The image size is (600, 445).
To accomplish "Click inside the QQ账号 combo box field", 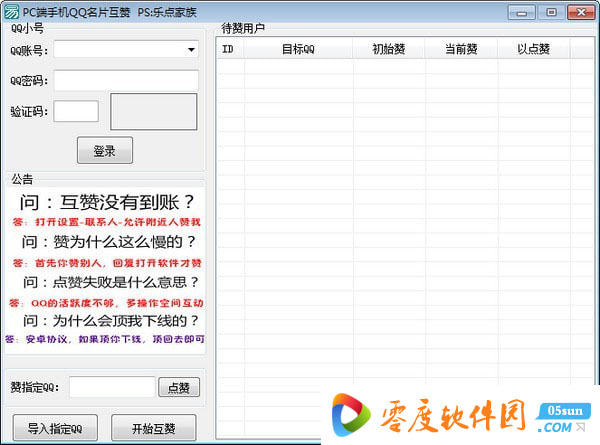I will [118, 50].
